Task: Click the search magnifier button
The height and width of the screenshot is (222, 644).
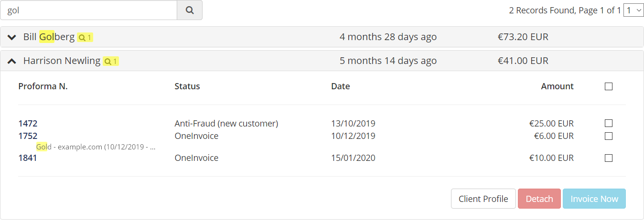Action: pos(190,10)
